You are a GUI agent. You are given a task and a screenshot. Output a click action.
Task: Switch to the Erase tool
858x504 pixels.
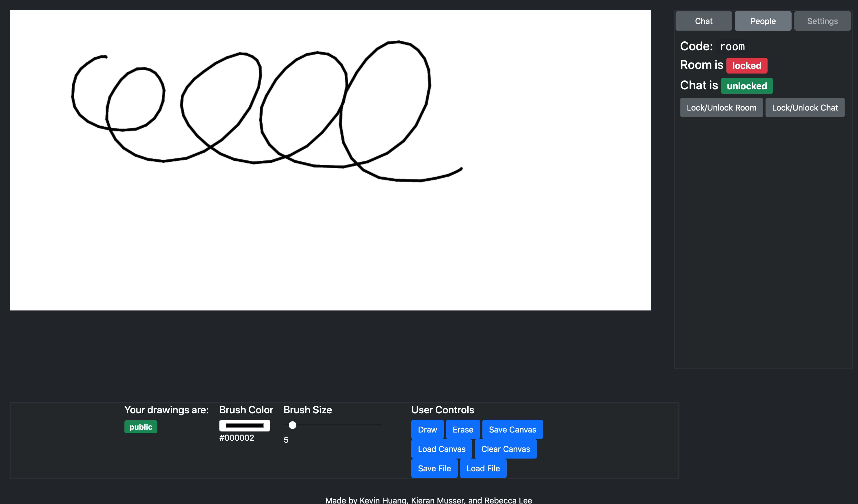click(462, 429)
